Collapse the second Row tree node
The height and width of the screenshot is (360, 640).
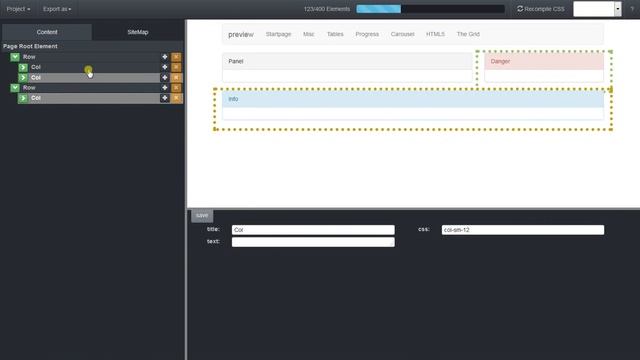15,87
